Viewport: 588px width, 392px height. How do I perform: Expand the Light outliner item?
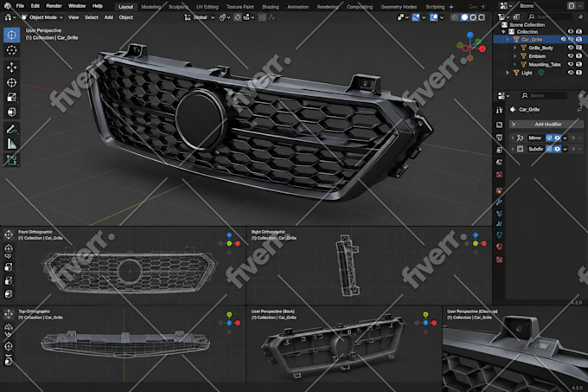point(508,73)
